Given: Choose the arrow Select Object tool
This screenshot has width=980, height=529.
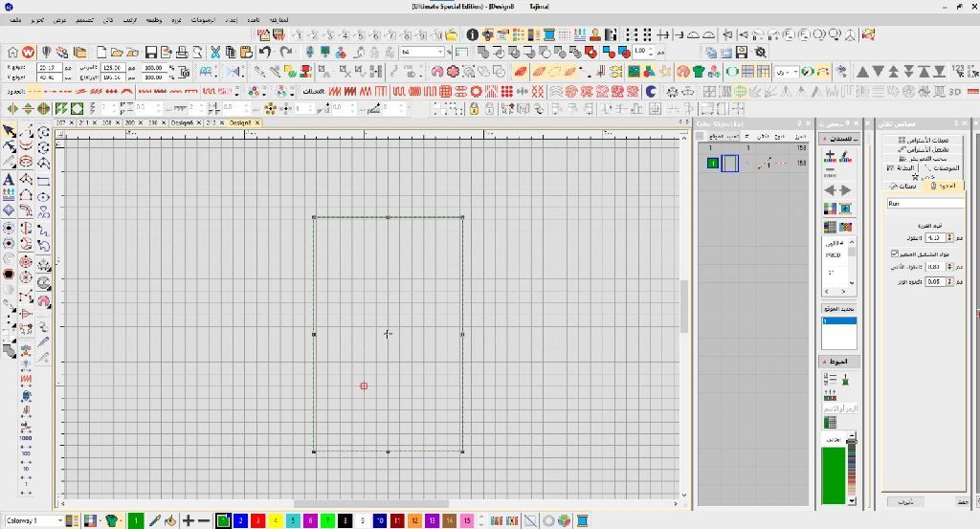Looking at the screenshot, I should pyautogui.click(x=9, y=131).
